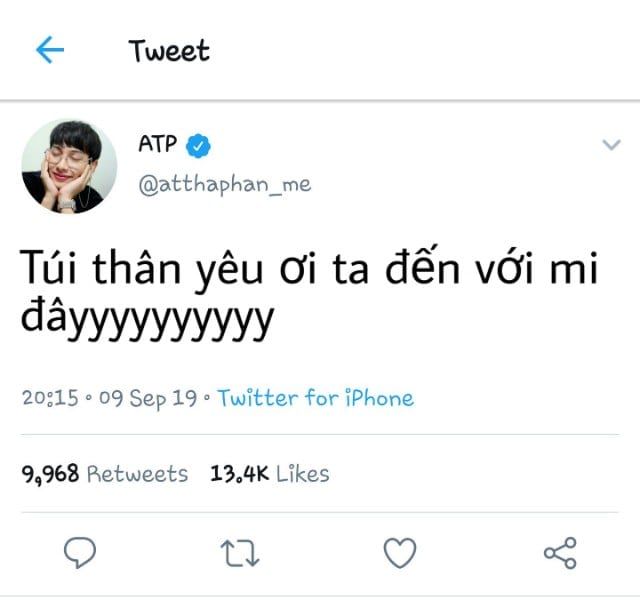Image resolution: width=640 pixels, height=600 pixels.
Task: Click the Tweet header title
Action: click(x=169, y=51)
